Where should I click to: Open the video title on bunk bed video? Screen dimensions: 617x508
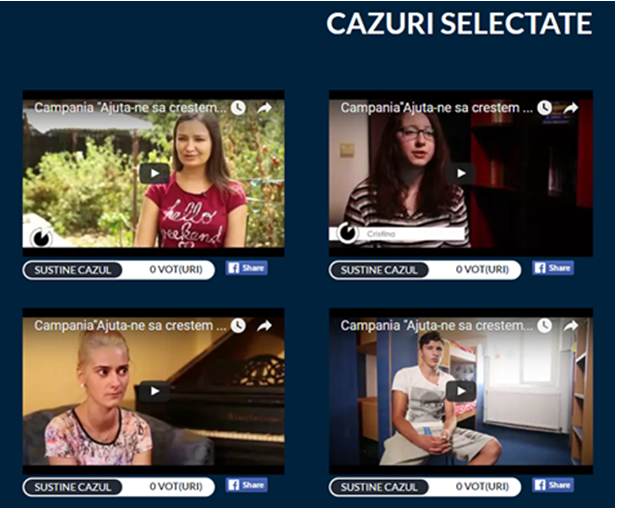coord(437,325)
